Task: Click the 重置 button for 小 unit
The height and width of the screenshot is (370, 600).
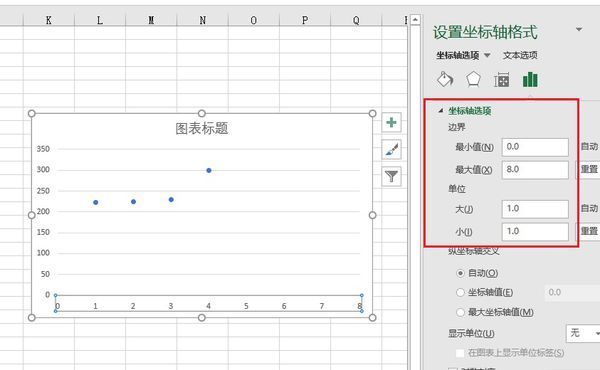Action: pyautogui.click(x=589, y=231)
